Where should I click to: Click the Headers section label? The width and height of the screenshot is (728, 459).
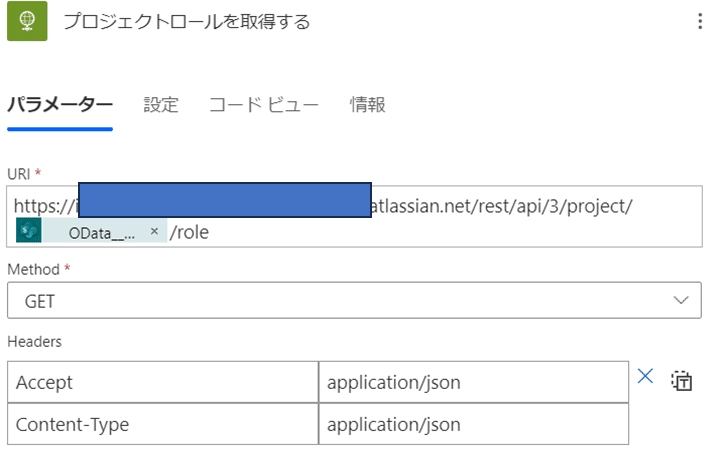34,342
